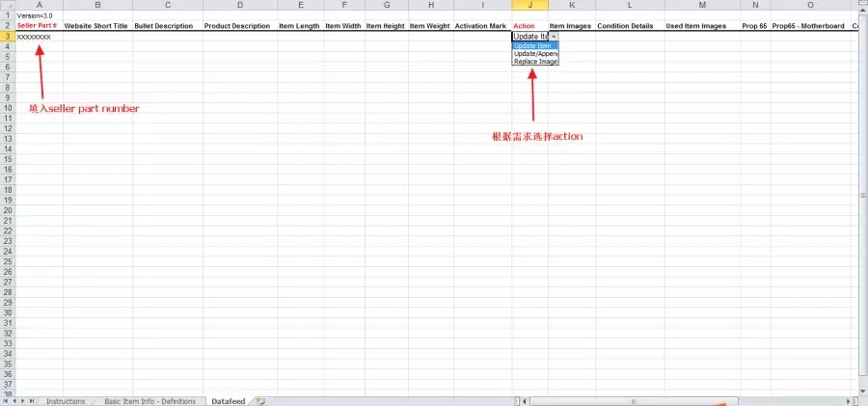Click the vertical scrollbar down arrow
The width and height of the screenshot is (868, 406).
pyautogui.click(x=863, y=392)
